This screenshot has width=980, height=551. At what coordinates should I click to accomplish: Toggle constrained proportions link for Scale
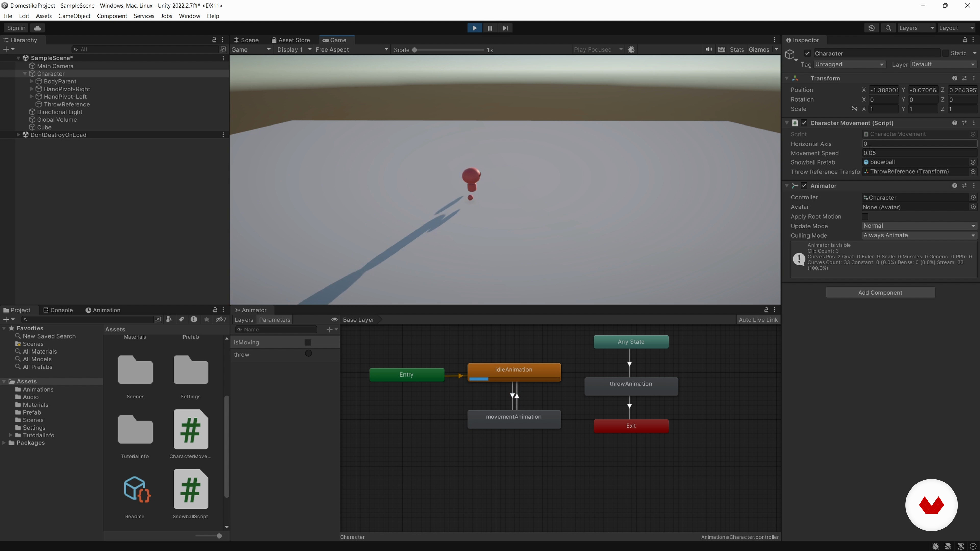click(854, 109)
